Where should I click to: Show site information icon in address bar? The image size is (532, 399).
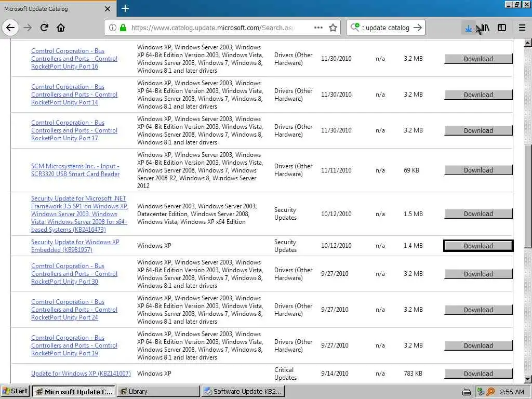coord(113,28)
